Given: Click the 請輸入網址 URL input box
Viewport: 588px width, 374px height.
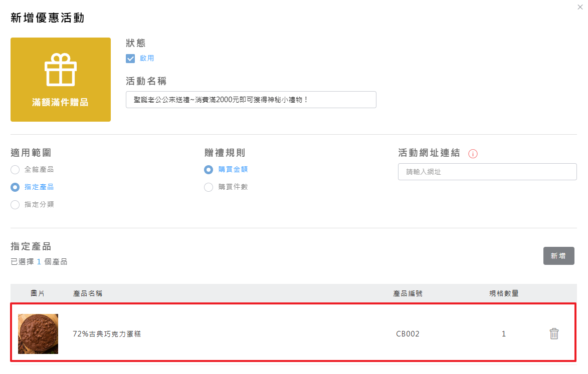Looking at the screenshot, I should (x=487, y=172).
